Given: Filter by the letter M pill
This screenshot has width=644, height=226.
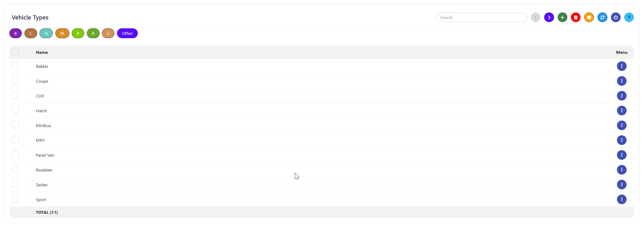Looking at the screenshot, I should [x=62, y=33].
